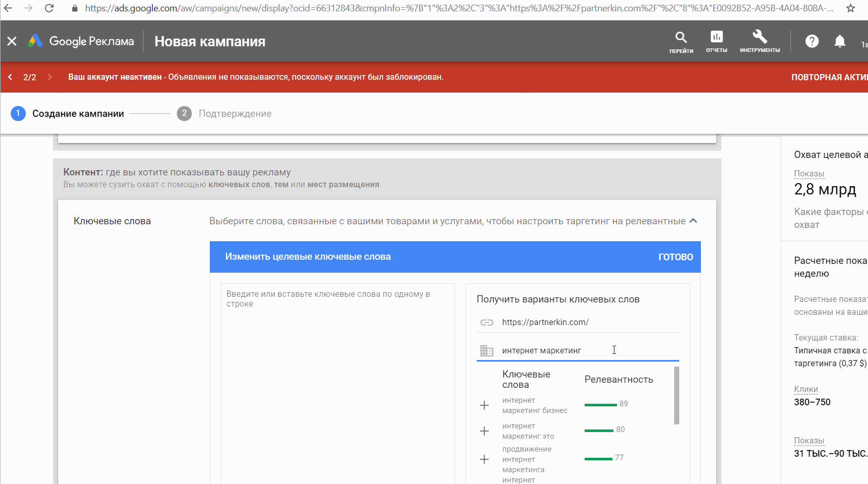Go to next alert with right chevron
The width and height of the screenshot is (868, 484).
pos(49,77)
